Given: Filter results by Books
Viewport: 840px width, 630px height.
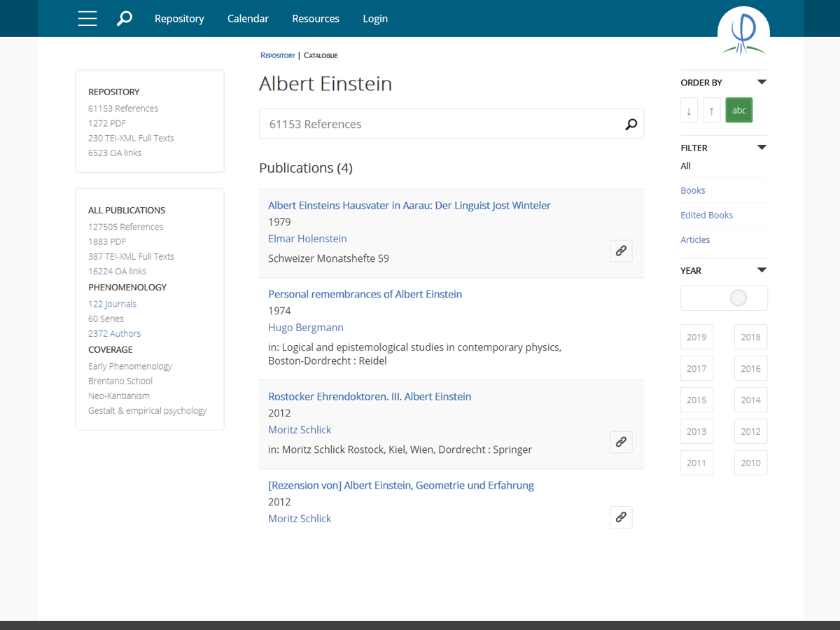Looking at the screenshot, I should point(692,190).
